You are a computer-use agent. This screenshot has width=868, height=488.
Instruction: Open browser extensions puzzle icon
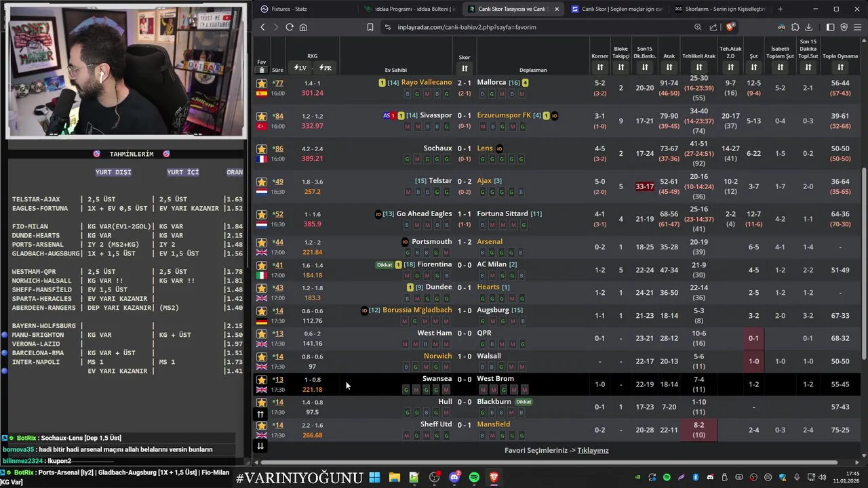(x=795, y=27)
